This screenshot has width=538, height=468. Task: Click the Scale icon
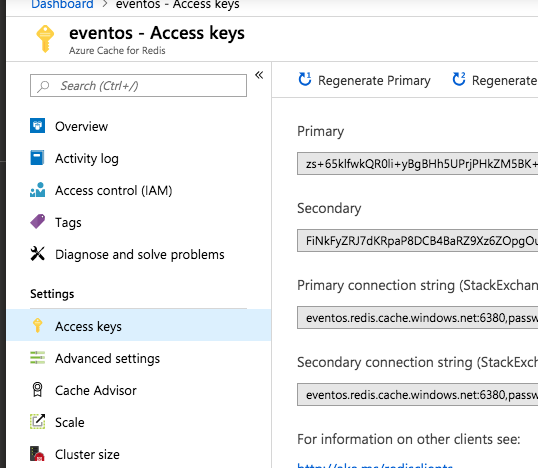click(37, 422)
